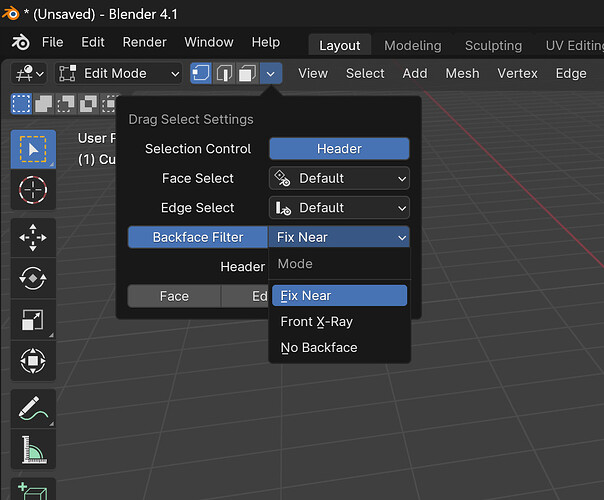Toggle the Backface Filter button
Image resolution: width=604 pixels, height=500 pixels.
198,237
